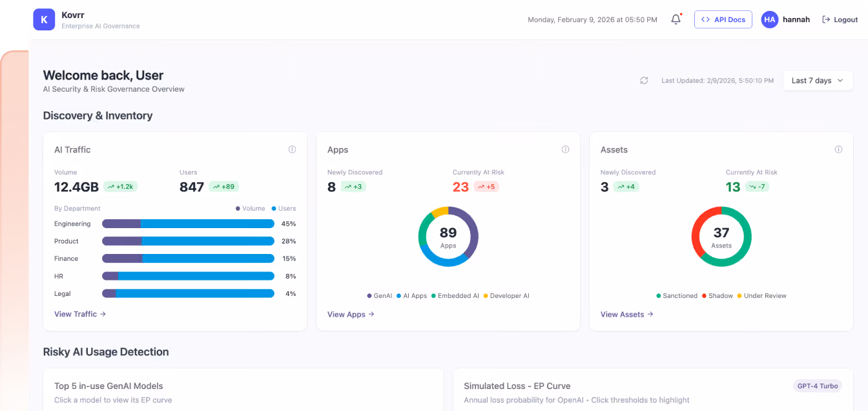Click the Product department traffic bar
This screenshot has width=868, height=411.
pos(188,241)
